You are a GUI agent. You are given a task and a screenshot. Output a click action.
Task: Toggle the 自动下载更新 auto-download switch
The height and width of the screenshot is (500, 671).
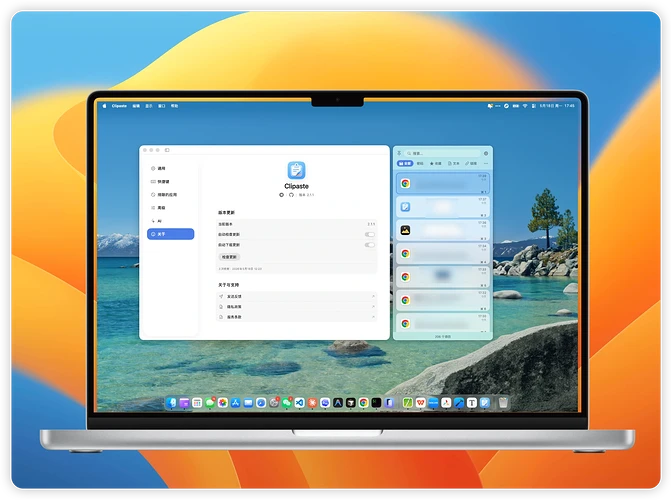(369, 245)
